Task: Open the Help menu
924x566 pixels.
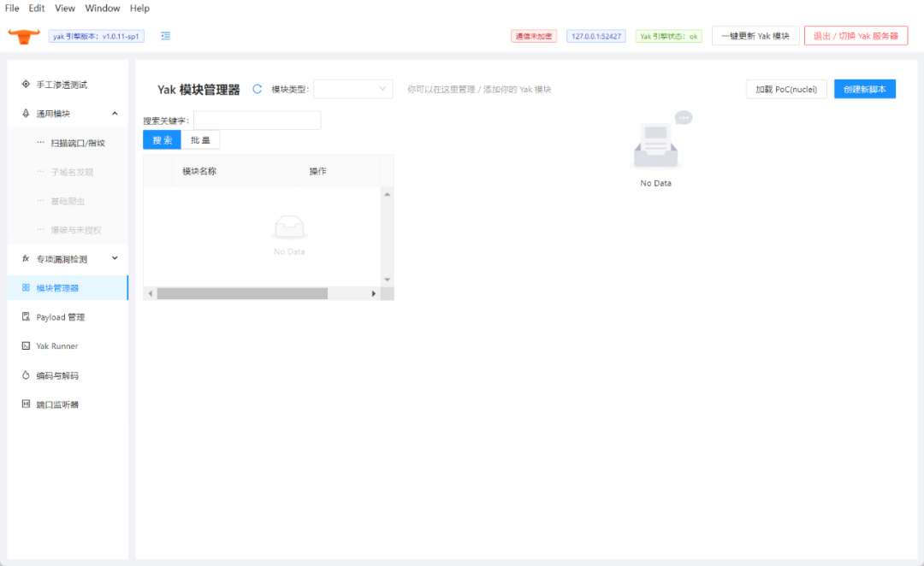Action: pos(139,9)
